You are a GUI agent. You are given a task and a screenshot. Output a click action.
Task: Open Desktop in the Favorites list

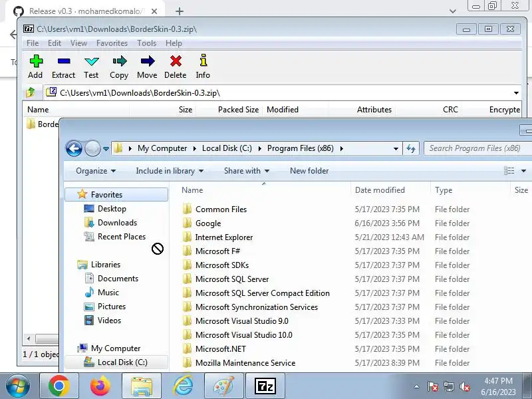click(x=112, y=209)
